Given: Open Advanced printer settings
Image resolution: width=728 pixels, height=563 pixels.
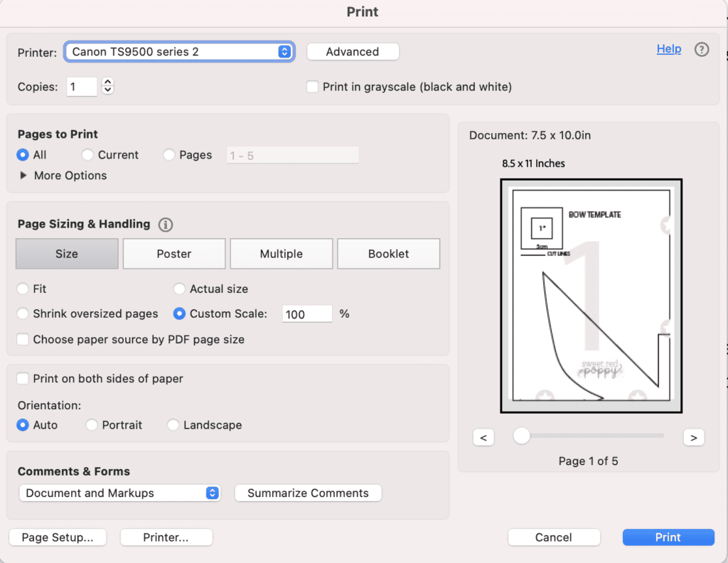Looking at the screenshot, I should pyautogui.click(x=353, y=52).
